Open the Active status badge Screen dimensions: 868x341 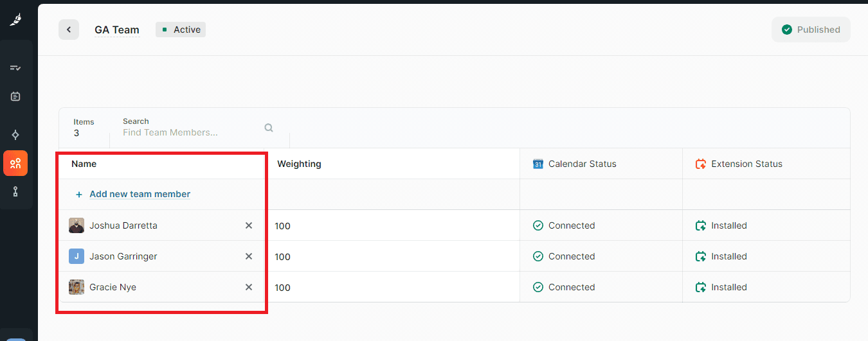tap(181, 30)
